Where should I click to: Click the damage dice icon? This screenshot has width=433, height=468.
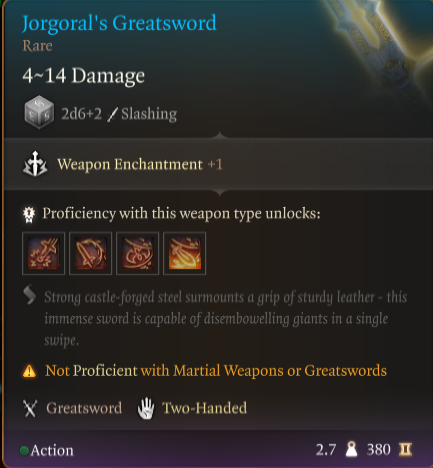[39, 112]
